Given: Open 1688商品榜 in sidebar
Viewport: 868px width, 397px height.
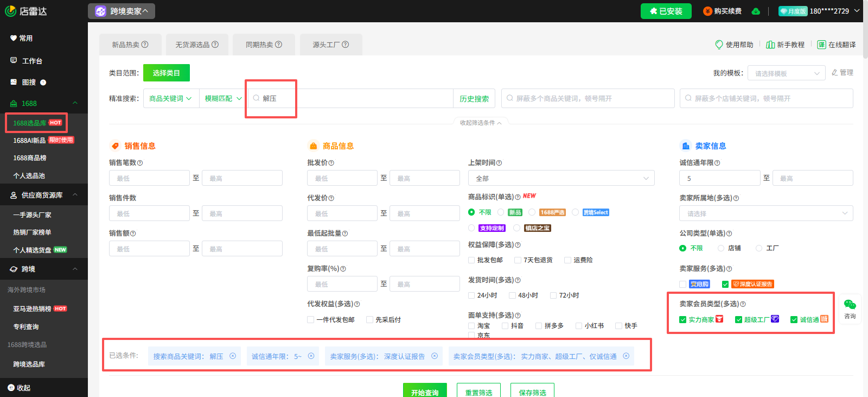Looking at the screenshot, I should pyautogui.click(x=30, y=158).
